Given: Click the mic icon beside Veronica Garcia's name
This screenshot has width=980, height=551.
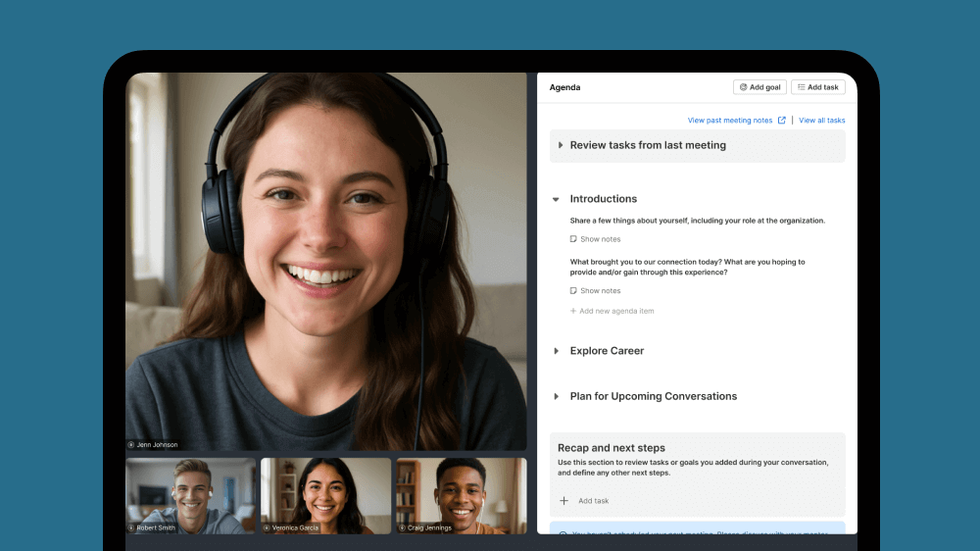Looking at the screenshot, I should (267, 527).
